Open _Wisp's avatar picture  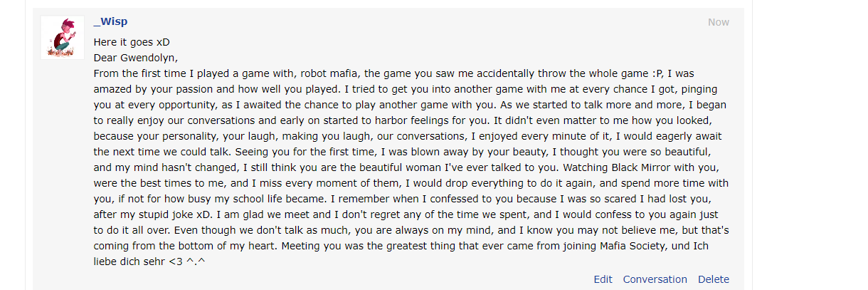[63, 38]
